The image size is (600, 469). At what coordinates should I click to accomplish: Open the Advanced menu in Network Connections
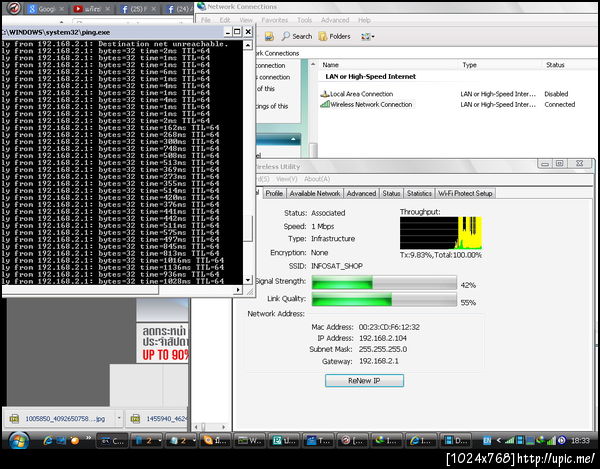335,20
